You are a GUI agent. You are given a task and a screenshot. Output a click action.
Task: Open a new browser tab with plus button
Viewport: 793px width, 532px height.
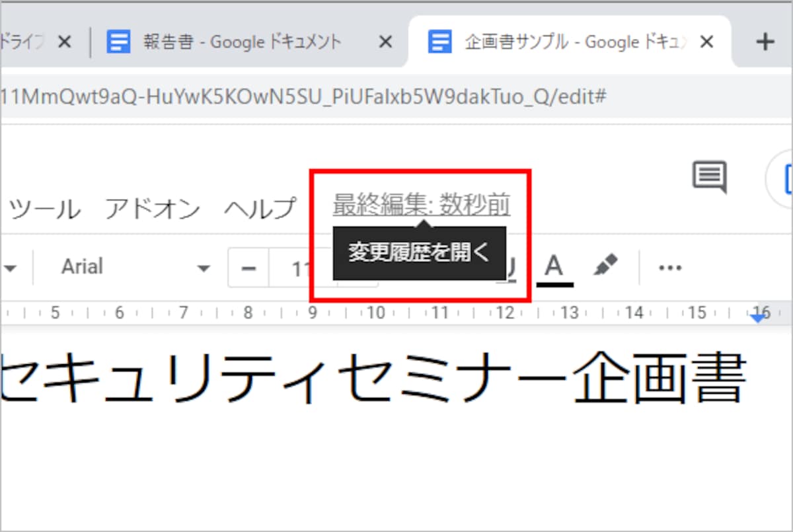(765, 42)
